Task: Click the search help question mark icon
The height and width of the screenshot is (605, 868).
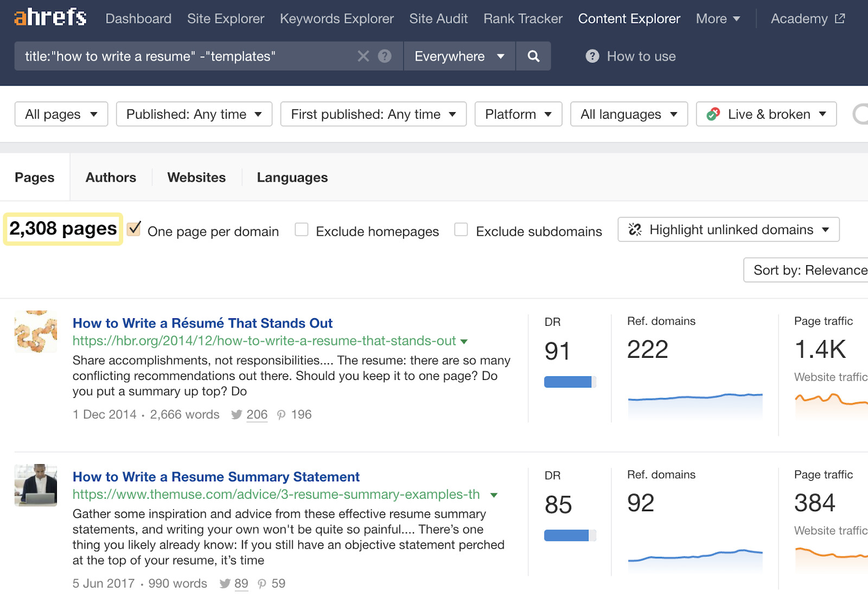Action: pos(385,56)
